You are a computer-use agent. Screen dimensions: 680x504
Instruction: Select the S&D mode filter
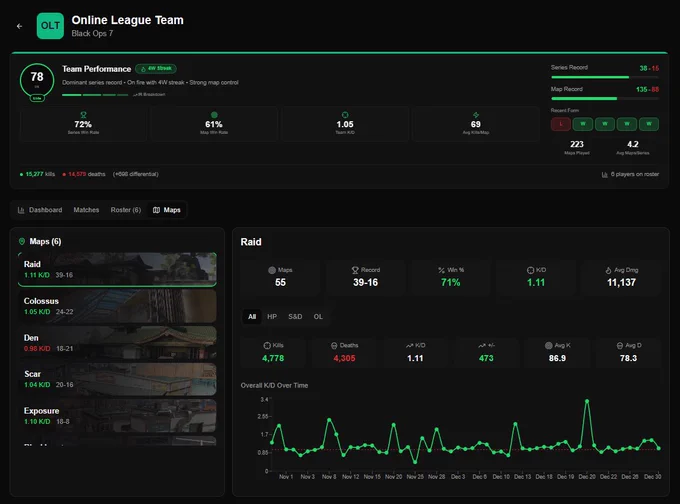pos(295,317)
